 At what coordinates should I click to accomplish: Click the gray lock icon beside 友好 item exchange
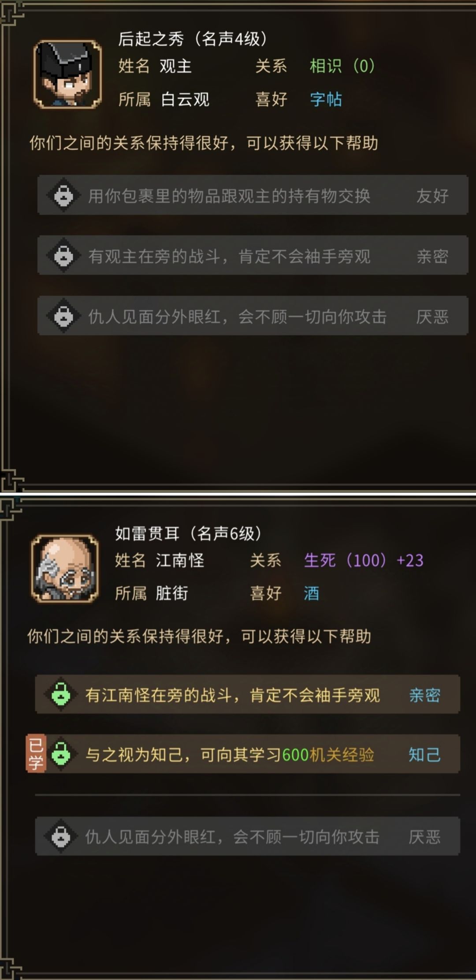[x=64, y=195]
